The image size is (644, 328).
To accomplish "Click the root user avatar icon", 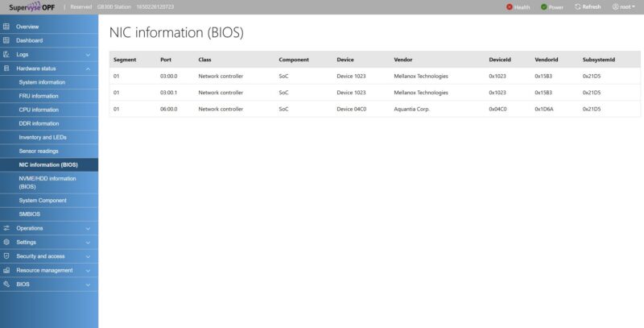I will point(615,7).
